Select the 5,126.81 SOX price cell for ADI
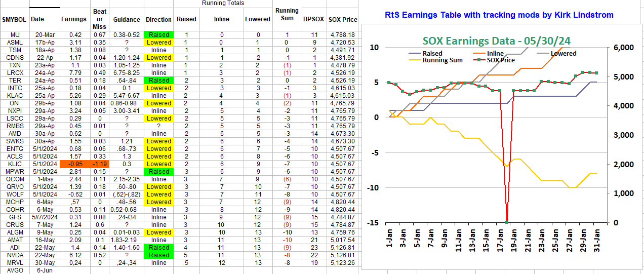The height and width of the screenshot is (274, 644). pos(343,248)
